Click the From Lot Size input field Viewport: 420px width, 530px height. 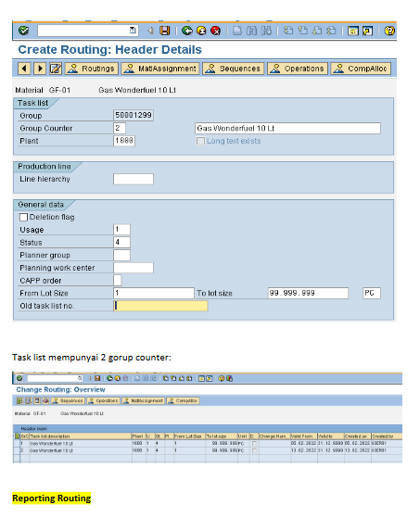[154, 293]
